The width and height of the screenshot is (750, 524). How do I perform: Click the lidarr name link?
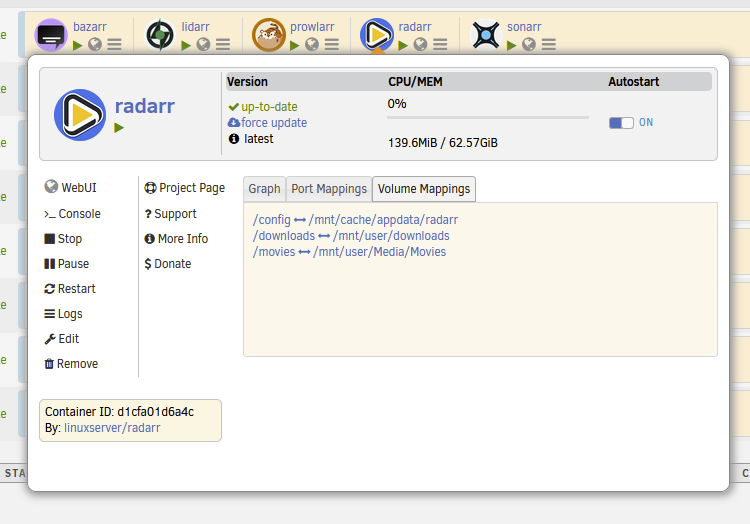(x=196, y=27)
